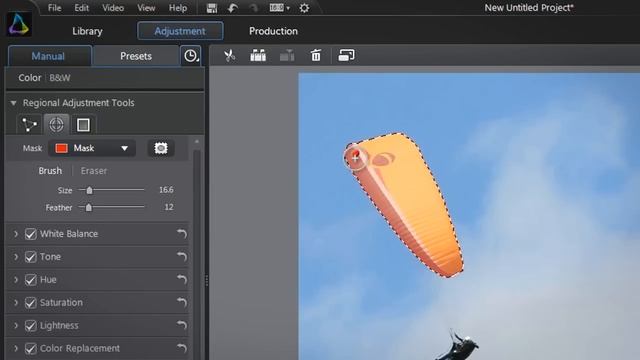Expand the Color Replacement section
Viewport: 640px width, 360px height.
click(x=16, y=348)
